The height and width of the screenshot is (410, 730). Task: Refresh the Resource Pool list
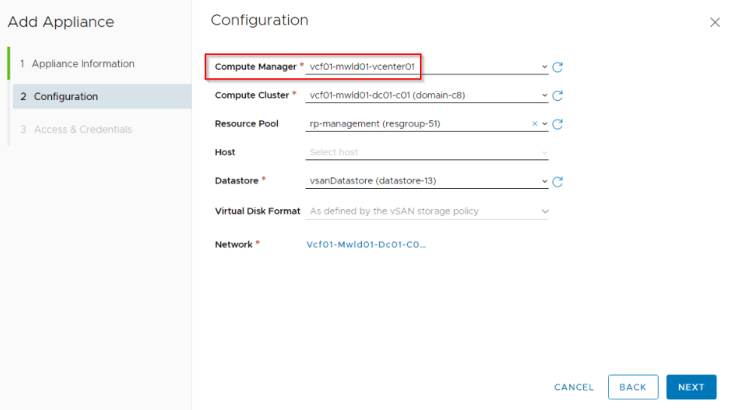pyautogui.click(x=557, y=124)
